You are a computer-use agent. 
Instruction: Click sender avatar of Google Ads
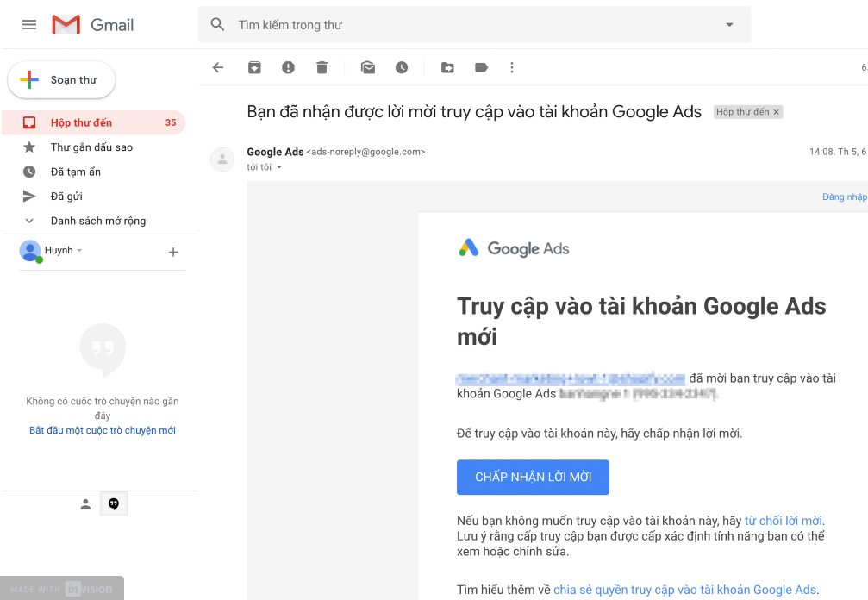pyautogui.click(x=222, y=159)
